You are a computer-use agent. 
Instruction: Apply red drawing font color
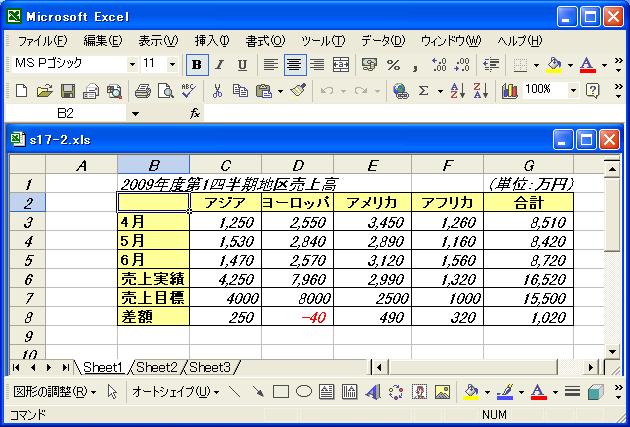click(x=538, y=392)
